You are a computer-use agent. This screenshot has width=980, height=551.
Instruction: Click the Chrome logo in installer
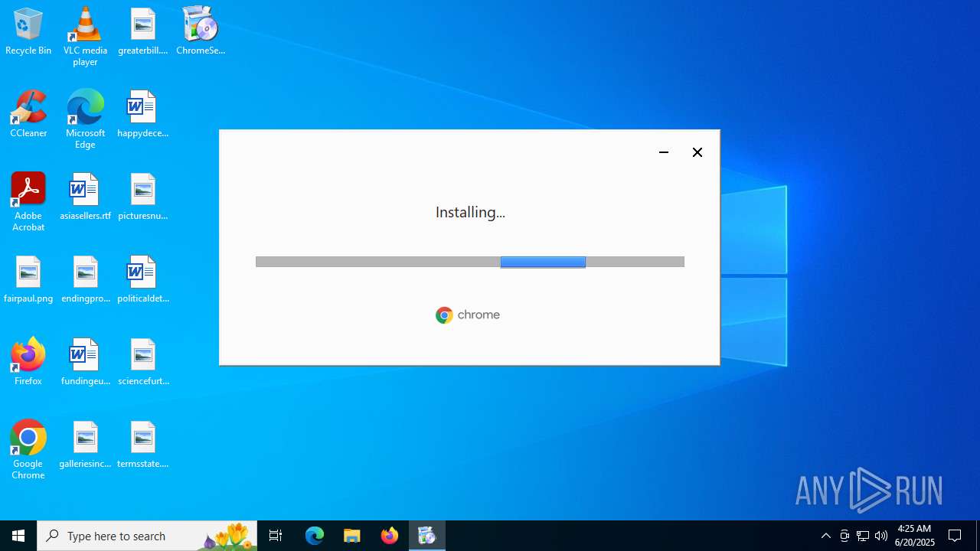point(468,315)
